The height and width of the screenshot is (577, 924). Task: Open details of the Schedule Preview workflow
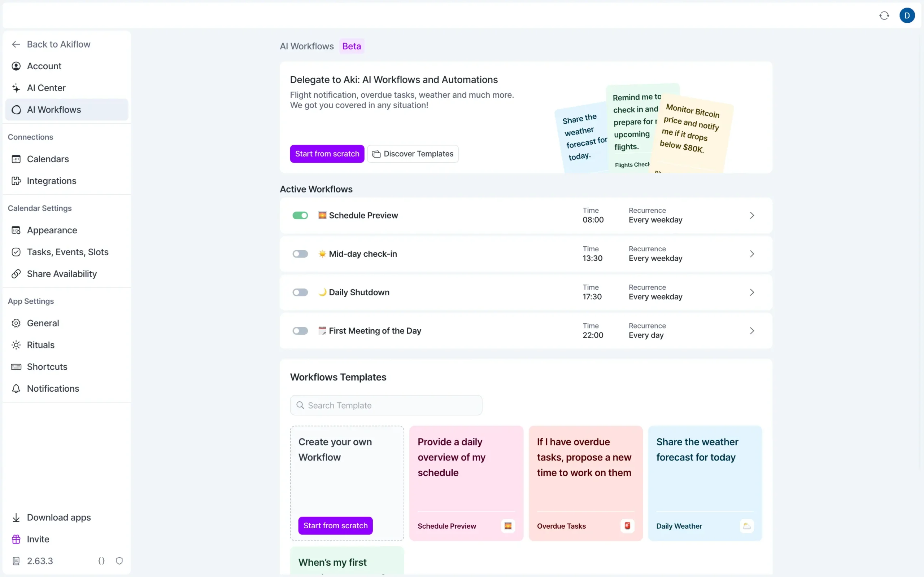click(x=752, y=215)
